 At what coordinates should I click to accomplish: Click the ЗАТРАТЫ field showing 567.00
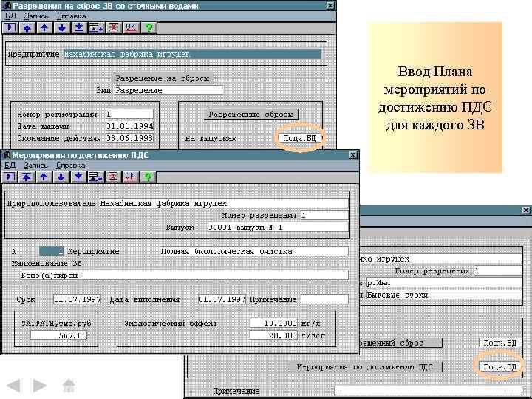coord(58,335)
